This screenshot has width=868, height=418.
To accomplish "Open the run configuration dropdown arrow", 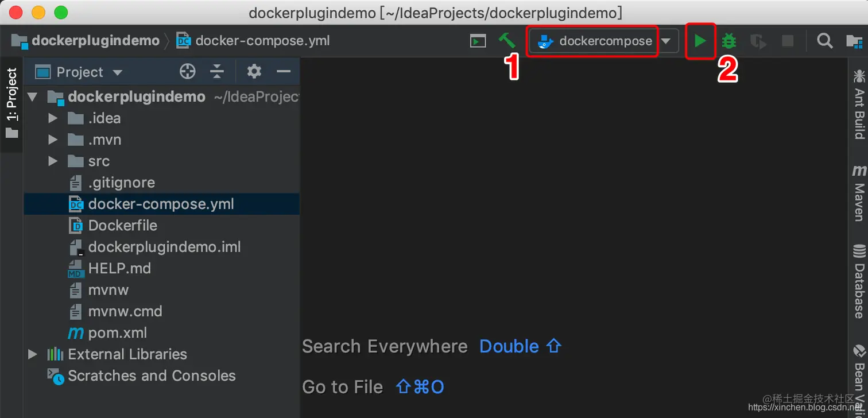I will point(666,41).
